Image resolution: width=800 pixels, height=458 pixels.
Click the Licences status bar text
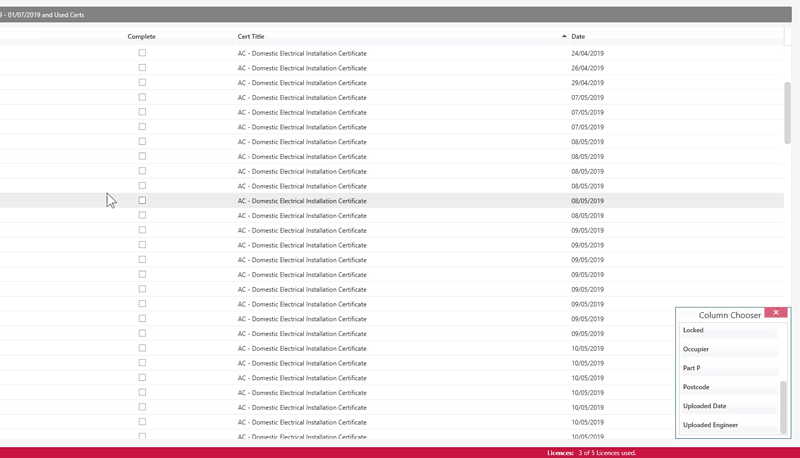591,453
